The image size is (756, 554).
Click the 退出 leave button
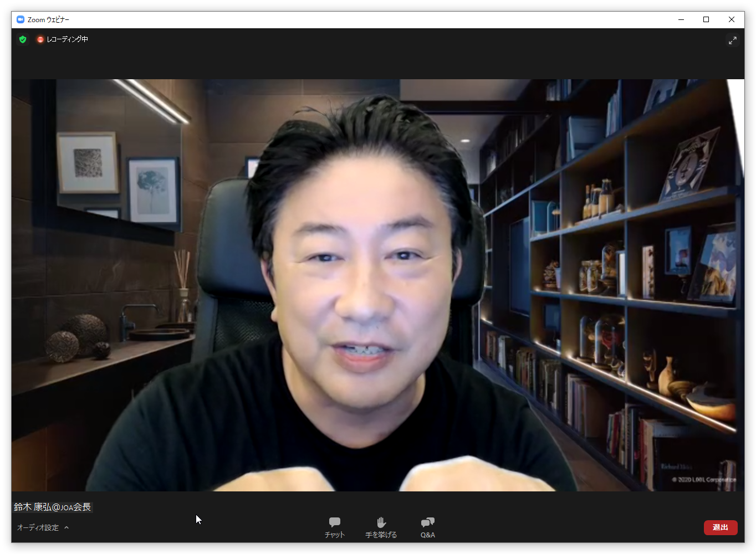click(720, 527)
